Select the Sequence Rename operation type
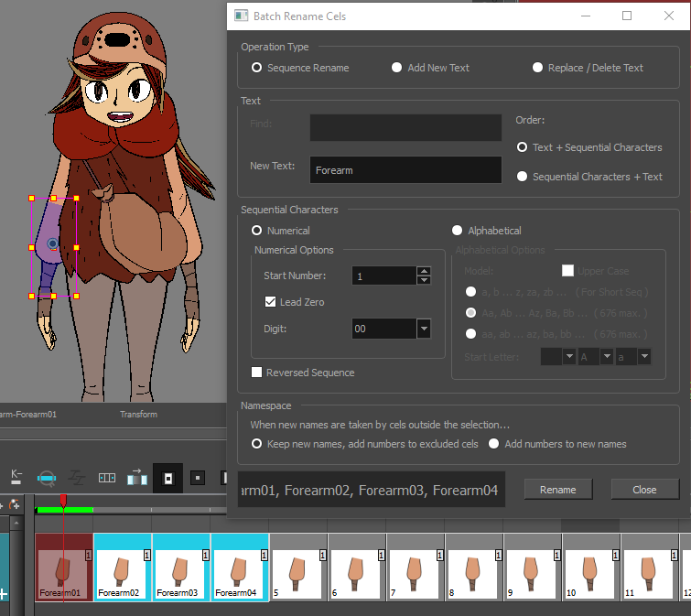 tap(256, 68)
